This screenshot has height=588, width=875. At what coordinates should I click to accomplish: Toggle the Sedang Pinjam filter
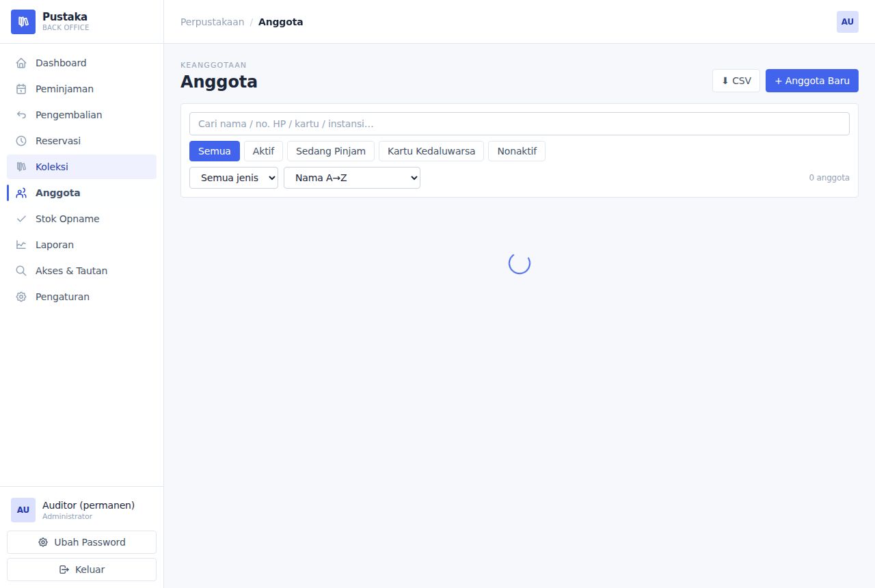(x=331, y=151)
